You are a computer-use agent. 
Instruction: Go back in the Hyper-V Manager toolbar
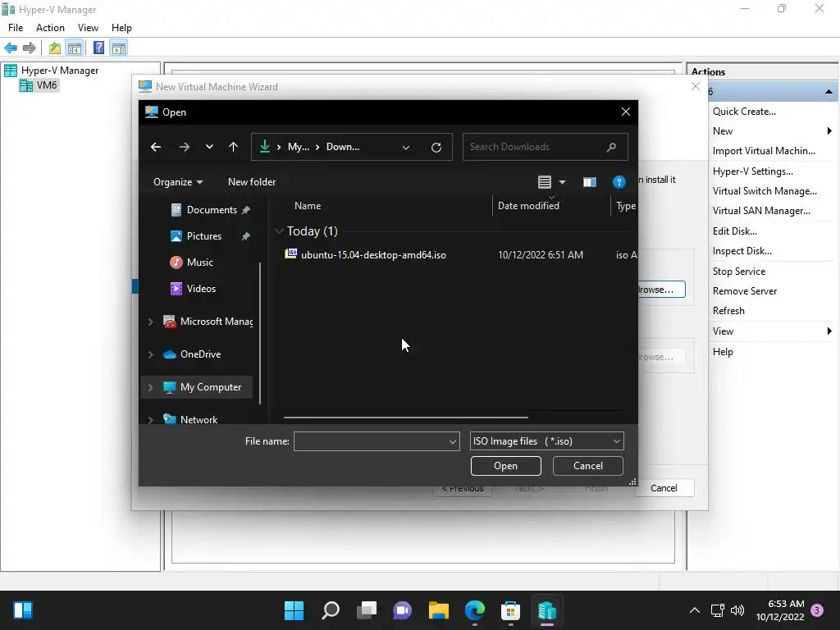point(11,48)
